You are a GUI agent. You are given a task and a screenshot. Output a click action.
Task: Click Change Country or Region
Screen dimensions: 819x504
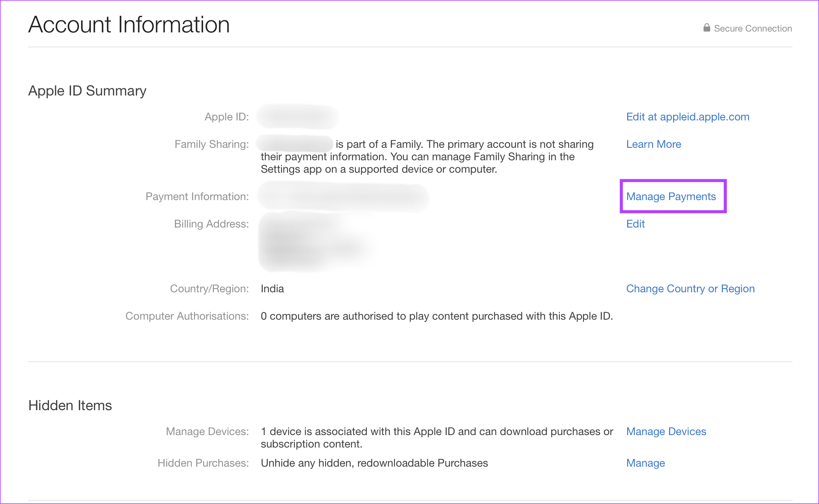(x=690, y=289)
